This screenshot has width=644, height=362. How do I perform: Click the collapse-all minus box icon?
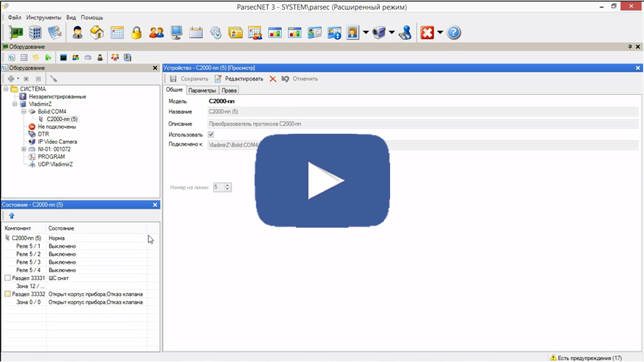[x=38, y=79]
